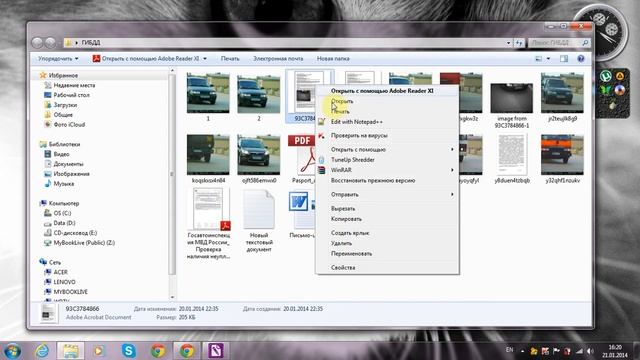Choose Удалить in context menu

click(387, 243)
